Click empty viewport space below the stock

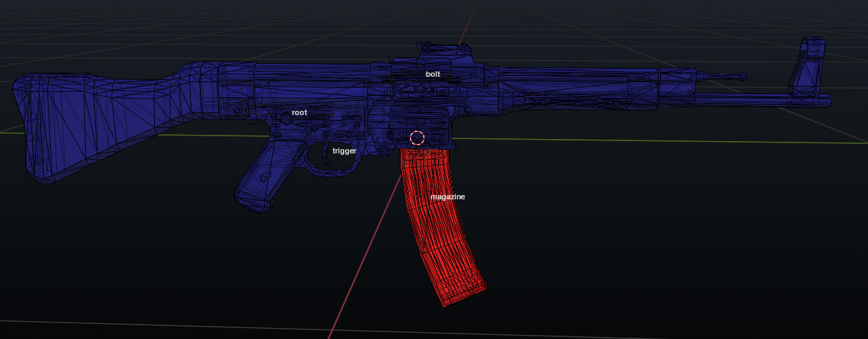coord(103,260)
